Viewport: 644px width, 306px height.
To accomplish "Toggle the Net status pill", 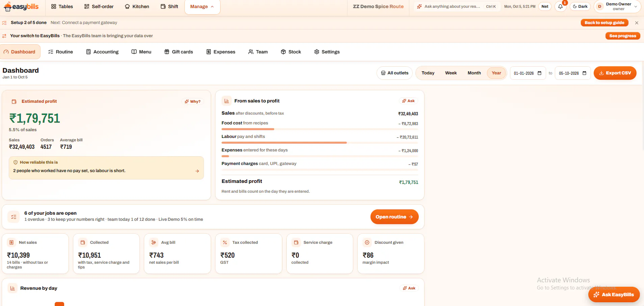I will pos(545,6).
